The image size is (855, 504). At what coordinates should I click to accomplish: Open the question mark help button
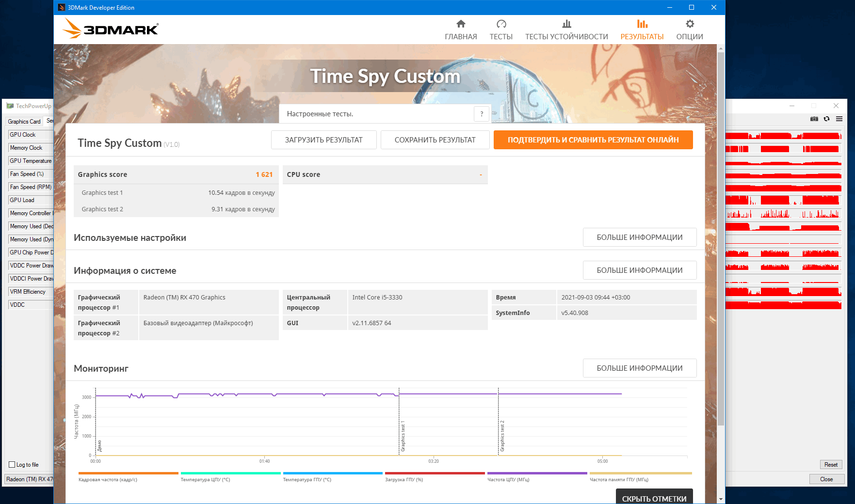(x=482, y=114)
